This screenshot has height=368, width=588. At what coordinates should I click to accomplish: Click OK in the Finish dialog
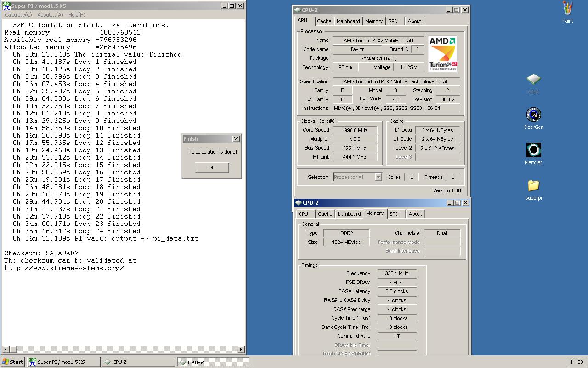211,167
